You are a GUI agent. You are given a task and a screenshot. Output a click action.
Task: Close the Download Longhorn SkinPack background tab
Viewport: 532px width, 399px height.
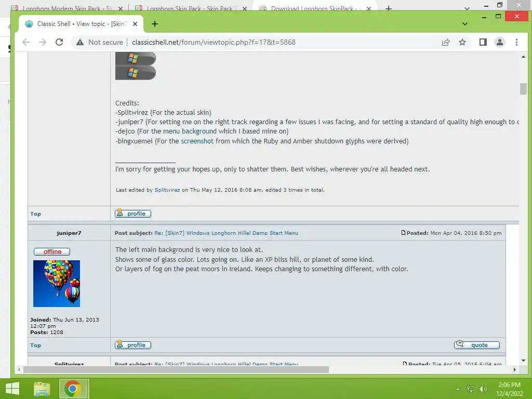tap(369, 8)
